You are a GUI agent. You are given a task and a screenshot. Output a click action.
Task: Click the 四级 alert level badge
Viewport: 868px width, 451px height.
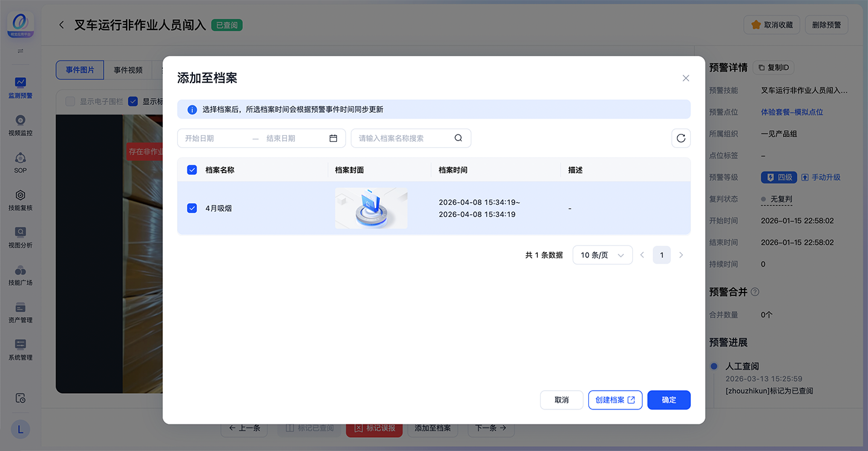tap(779, 177)
